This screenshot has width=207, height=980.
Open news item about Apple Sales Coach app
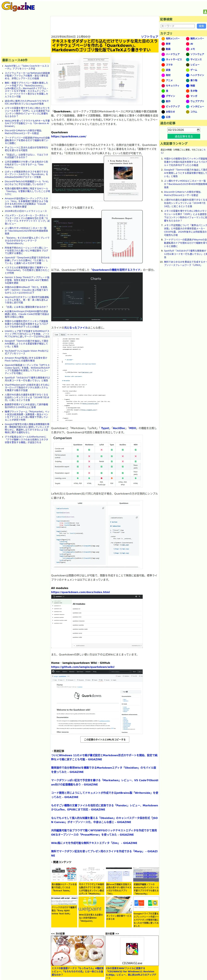click(27, 67)
